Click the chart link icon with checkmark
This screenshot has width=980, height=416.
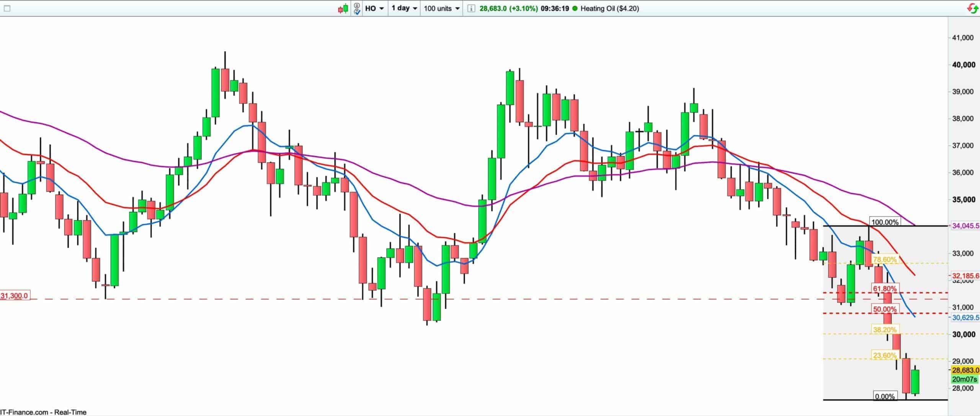click(357, 8)
